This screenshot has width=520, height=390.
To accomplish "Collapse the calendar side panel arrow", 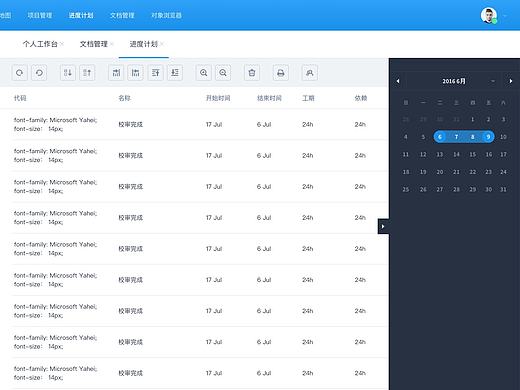I will point(383,226).
